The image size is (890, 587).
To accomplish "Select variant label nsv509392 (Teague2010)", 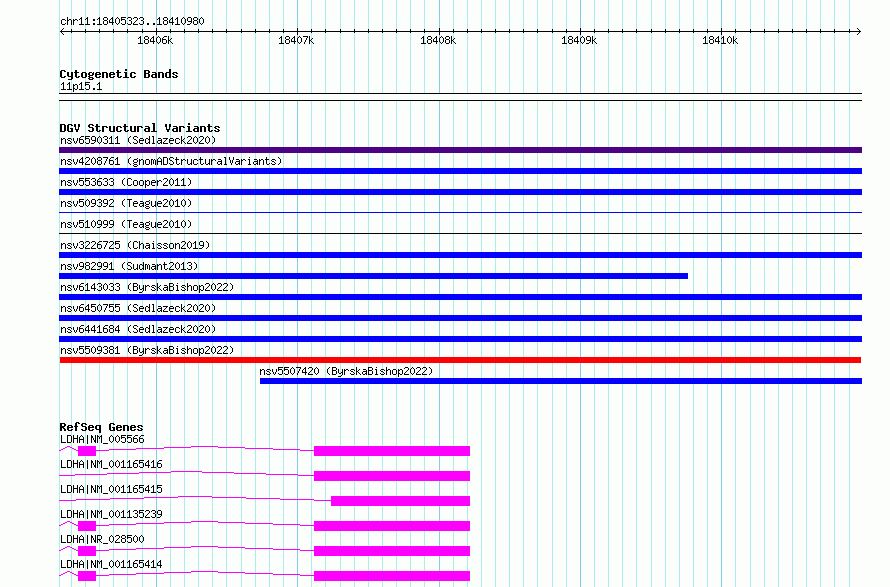I will pyautogui.click(x=126, y=203).
